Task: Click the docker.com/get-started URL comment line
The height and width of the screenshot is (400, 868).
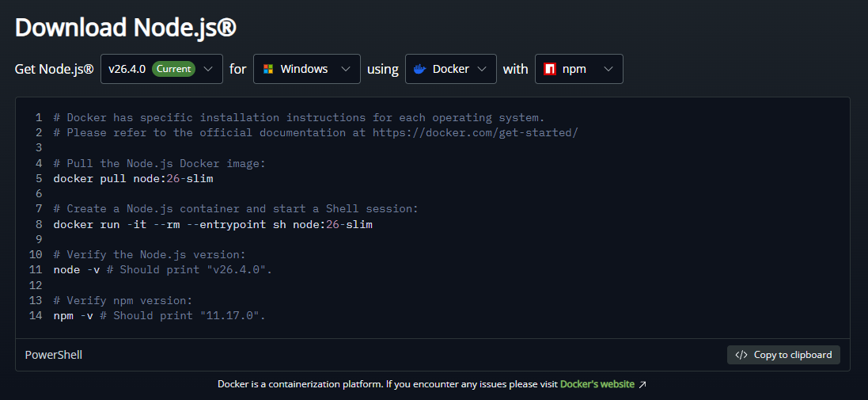Action: tap(316, 133)
